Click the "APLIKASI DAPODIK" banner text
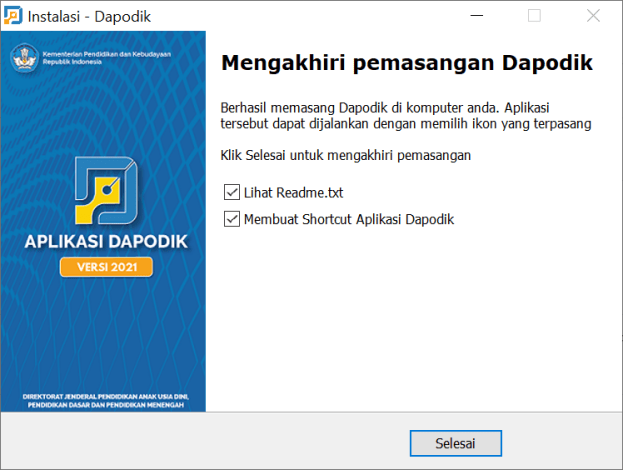Screen dimensions: 623x470 coord(105,243)
